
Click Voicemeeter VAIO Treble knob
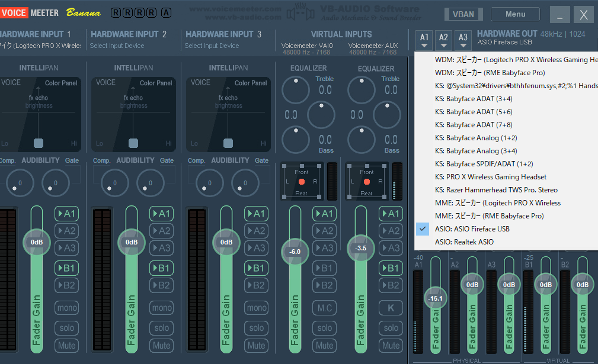pyautogui.click(x=296, y=90)
